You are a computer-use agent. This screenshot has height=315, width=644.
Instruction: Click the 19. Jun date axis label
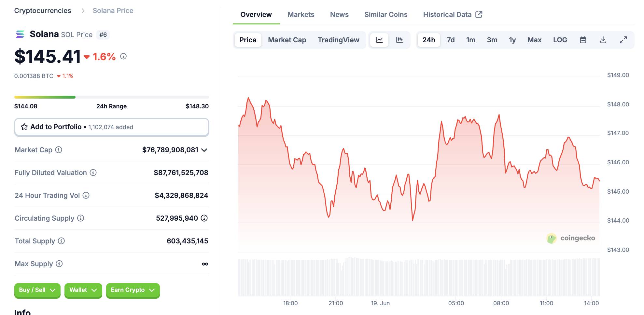tap(380, 303)
